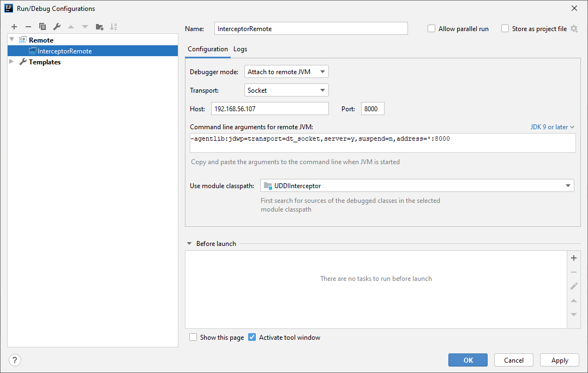This screenshot has height=373, width=588.
Task: Open the JDK 9 or later version selector
Action: [x=553, y=127]
